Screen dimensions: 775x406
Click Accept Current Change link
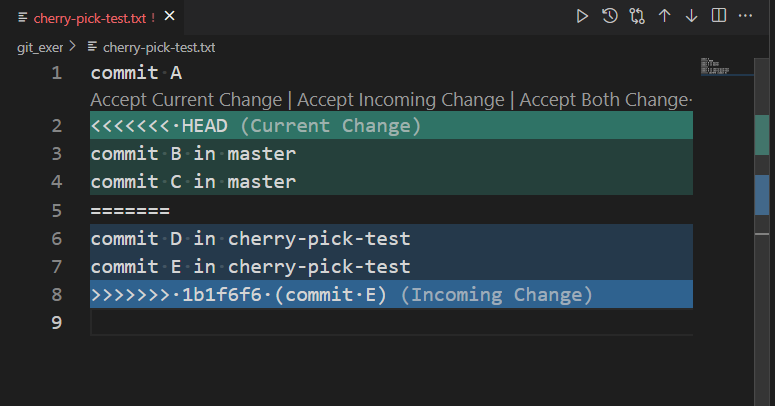point(186,100)
